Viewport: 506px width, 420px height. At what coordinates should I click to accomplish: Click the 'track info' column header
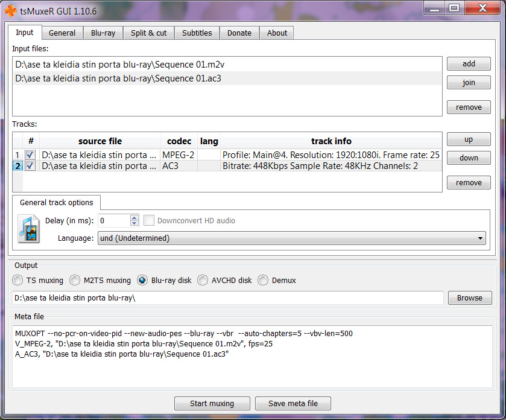tap(331, 141)
